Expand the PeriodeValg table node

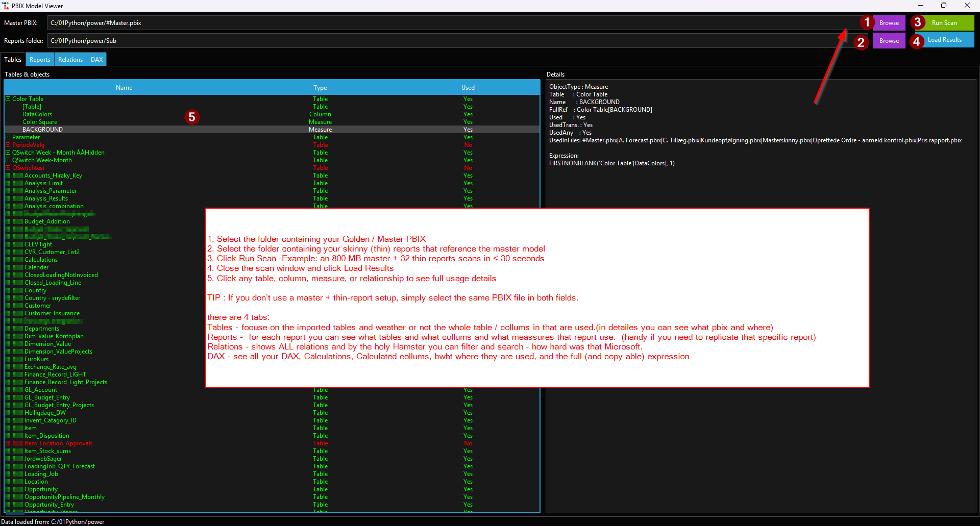coord(8,145)
